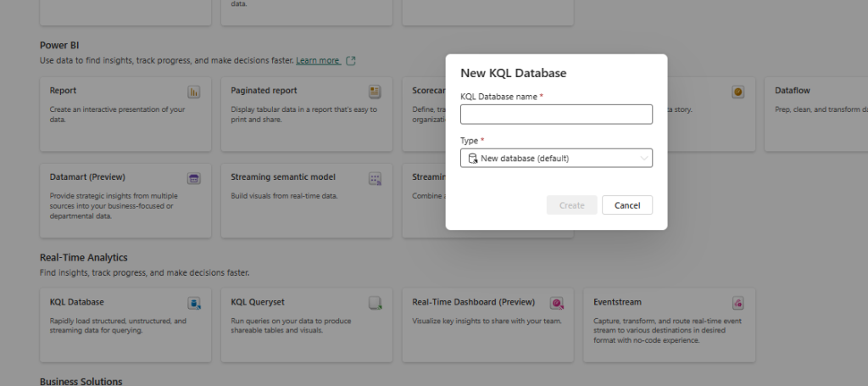Click database icon inside the Type dropdown
Screen dimensions: 868x386
[x=473, y=159]
